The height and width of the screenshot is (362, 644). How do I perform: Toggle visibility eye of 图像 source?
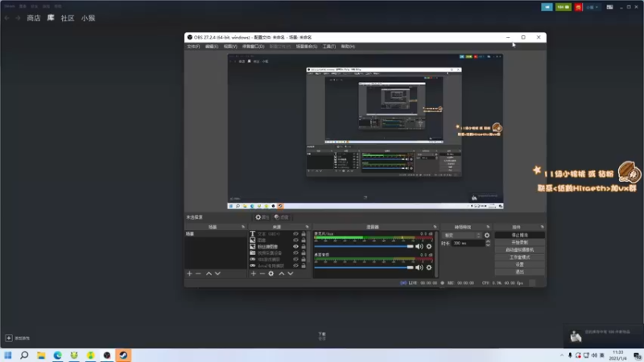(x=295, y=240)
